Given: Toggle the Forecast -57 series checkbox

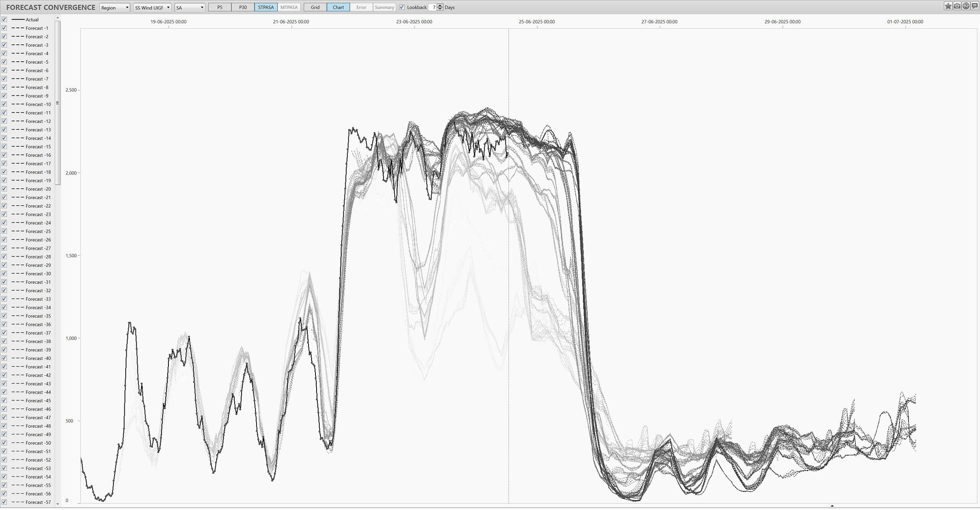Looking at the screenshot, I should [4, 502].
